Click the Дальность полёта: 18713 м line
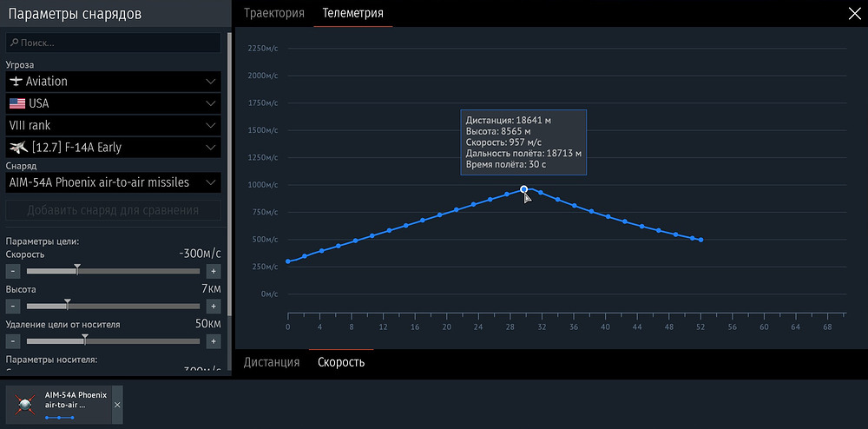Screen dimensions: 868x429 coord(523,154)
